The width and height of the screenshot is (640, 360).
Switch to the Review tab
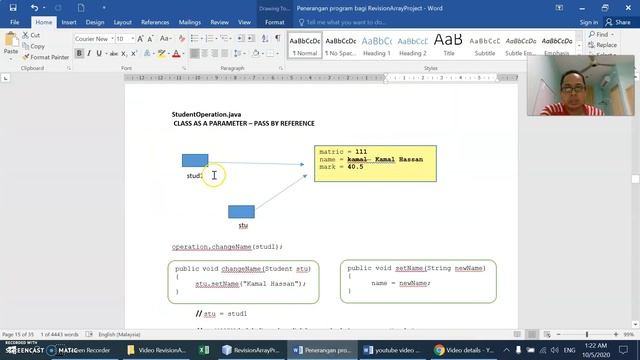[219, 22]
